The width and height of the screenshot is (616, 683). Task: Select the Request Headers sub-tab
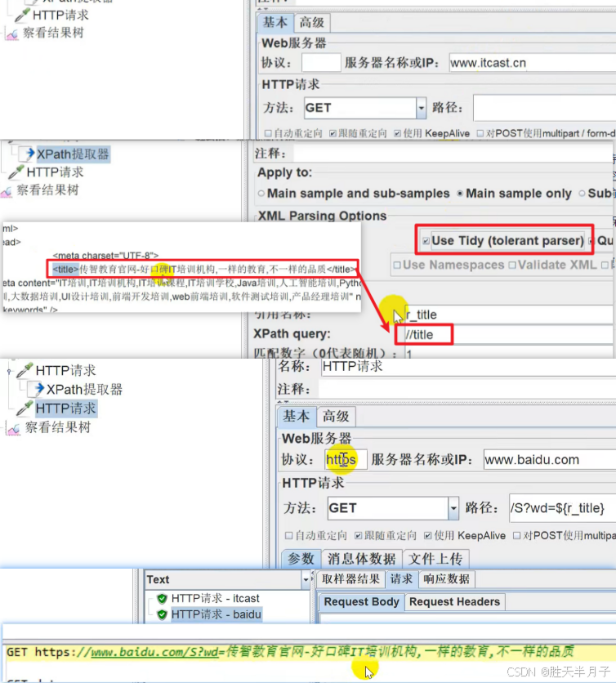tap(455, 602)
